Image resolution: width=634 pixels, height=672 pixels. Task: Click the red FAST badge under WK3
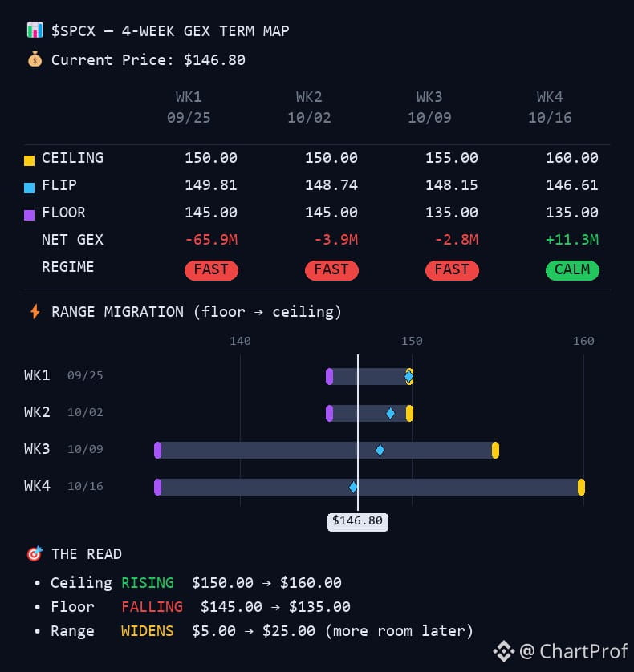(452, 270)
